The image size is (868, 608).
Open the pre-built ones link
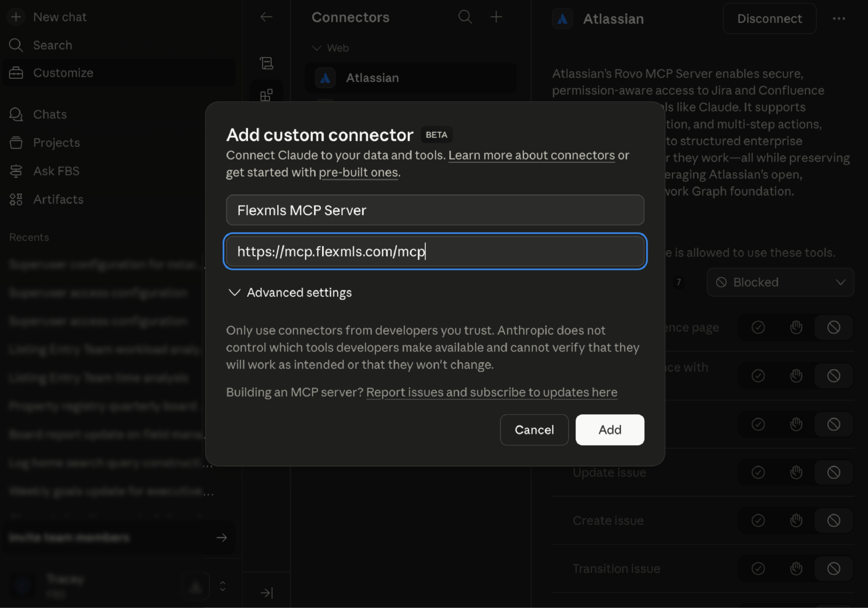[x=358, y=172]
